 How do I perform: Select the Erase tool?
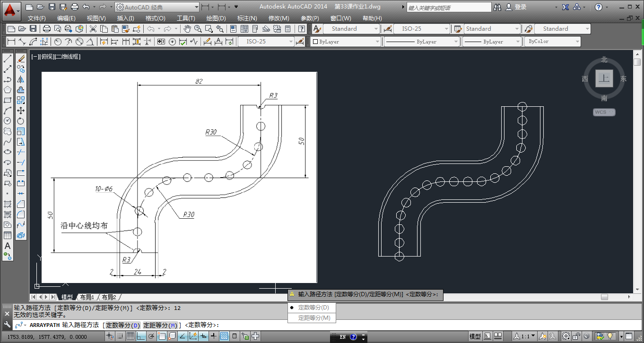[x=21, y=59]
